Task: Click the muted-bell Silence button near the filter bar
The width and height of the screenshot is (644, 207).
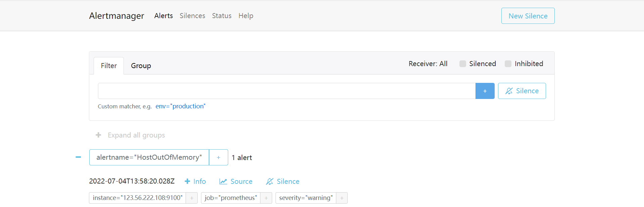Action: pos(522,91)
